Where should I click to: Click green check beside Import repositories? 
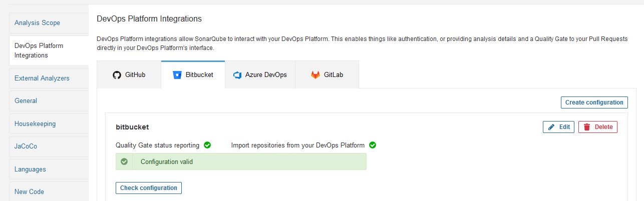(373, 145)
